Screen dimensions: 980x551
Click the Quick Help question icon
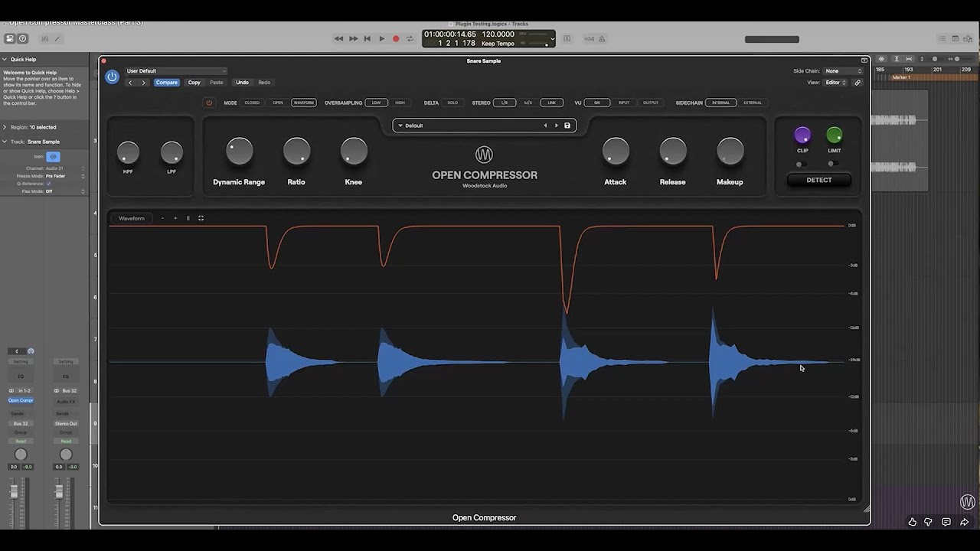22,38
